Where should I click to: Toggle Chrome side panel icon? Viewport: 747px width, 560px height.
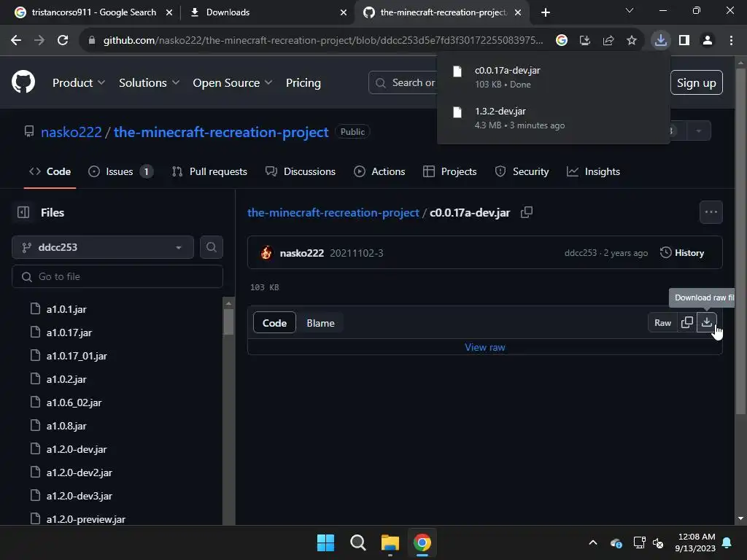(684, 41)
